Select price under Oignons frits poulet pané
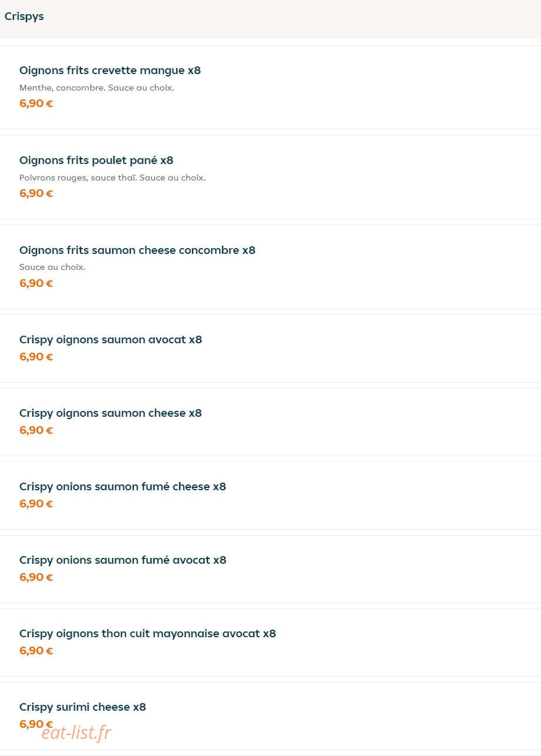Viewport: 541px width, 756px height. [36, 193]
